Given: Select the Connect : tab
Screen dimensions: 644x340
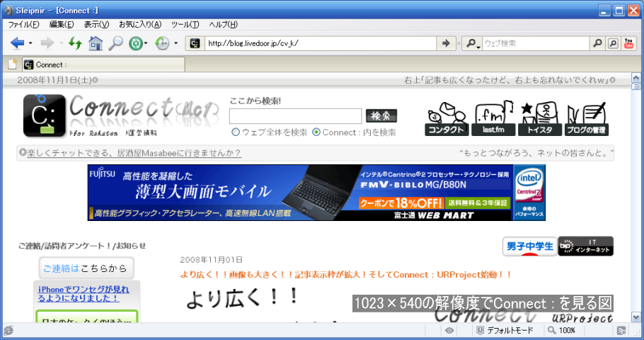Looking at the screenshot, I should tap(103, 64).
